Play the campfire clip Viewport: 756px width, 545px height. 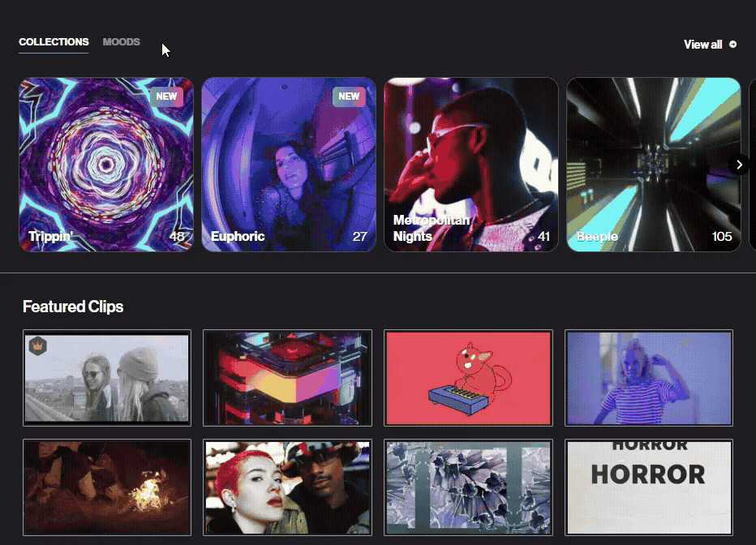(x=107, y=487)
